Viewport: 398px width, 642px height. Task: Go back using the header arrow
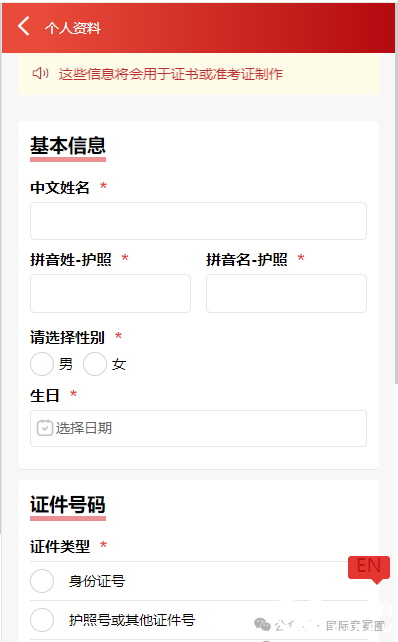point(24,26)
